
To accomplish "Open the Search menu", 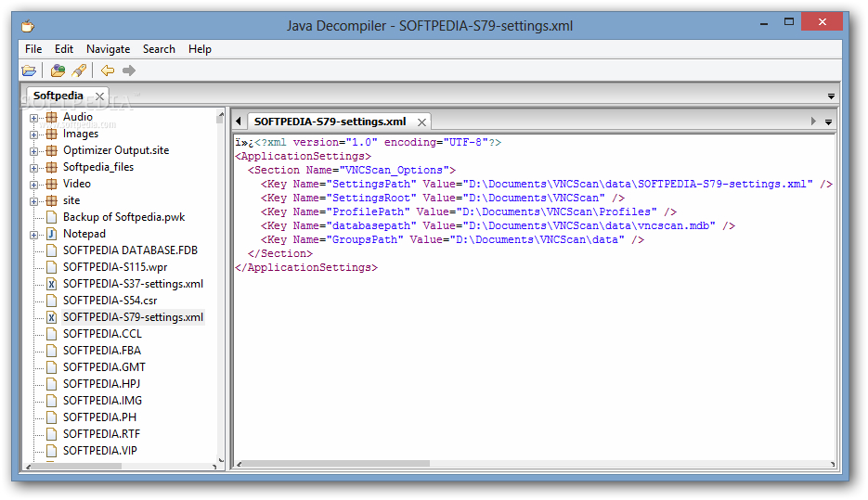I will pos(159,49).
